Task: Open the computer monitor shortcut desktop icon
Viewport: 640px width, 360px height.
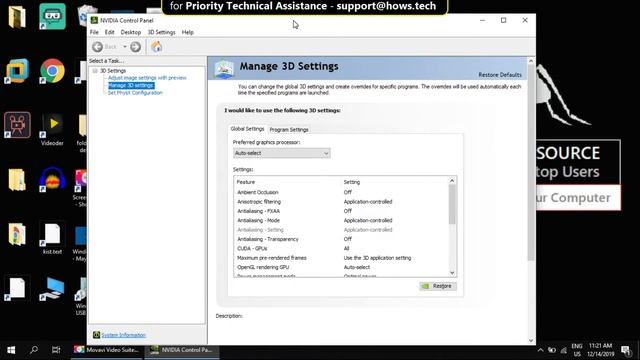Action: pyautogui.click(x=52, y=289)
